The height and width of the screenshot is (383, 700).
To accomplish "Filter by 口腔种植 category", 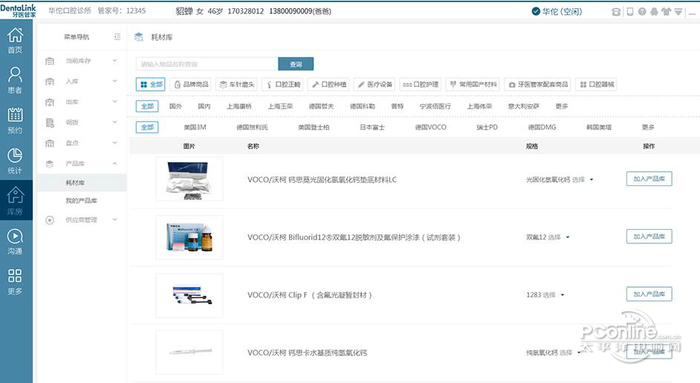I will tap(329, 84).
